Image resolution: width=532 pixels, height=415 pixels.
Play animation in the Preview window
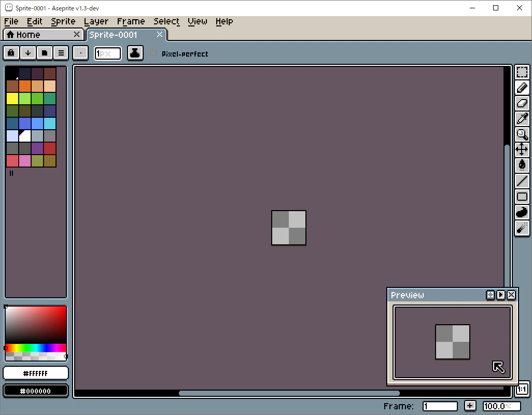[x=501, y=295]
